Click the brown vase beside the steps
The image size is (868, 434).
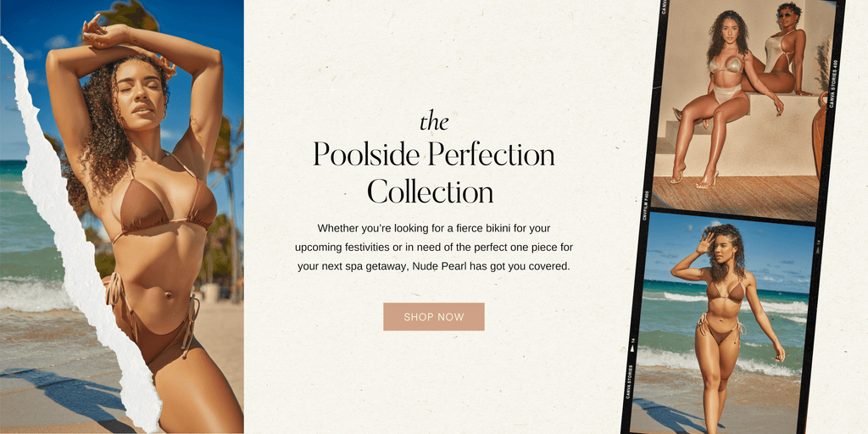(820, 136)
